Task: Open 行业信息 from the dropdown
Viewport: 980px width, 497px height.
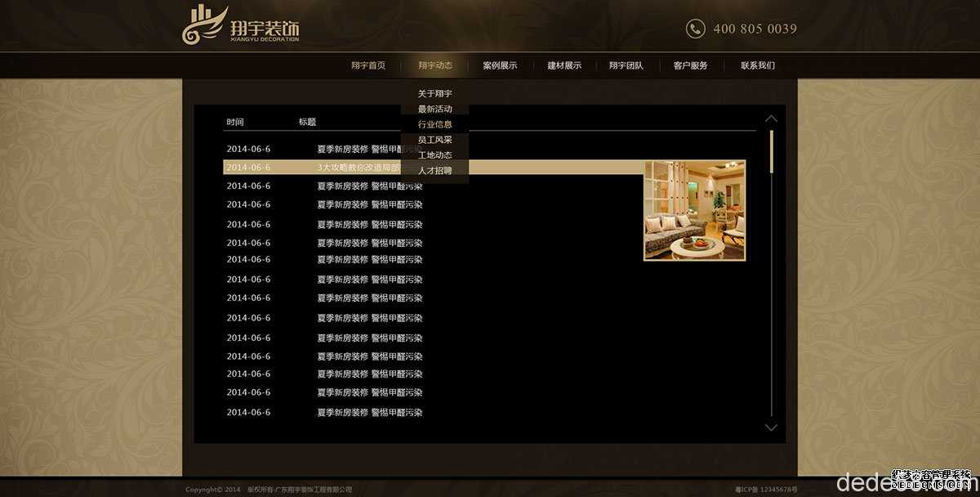Action: click(x=435, y=125)
